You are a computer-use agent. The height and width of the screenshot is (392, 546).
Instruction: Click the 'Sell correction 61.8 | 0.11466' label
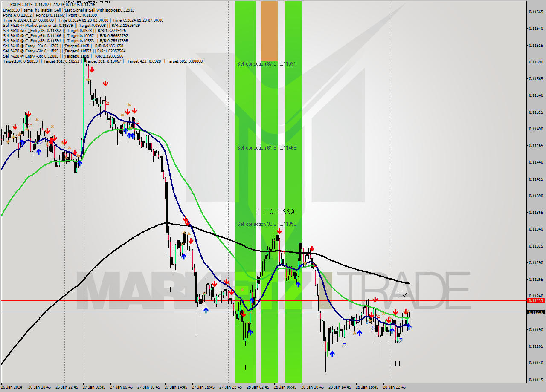pyautogui.click(x=267, y=147)
